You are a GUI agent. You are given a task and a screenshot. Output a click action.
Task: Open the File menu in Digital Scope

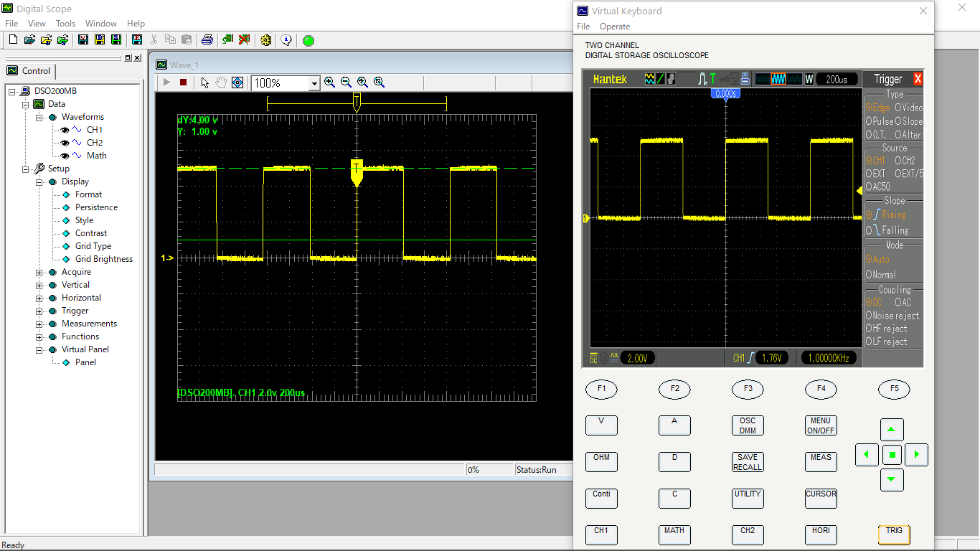11,24
